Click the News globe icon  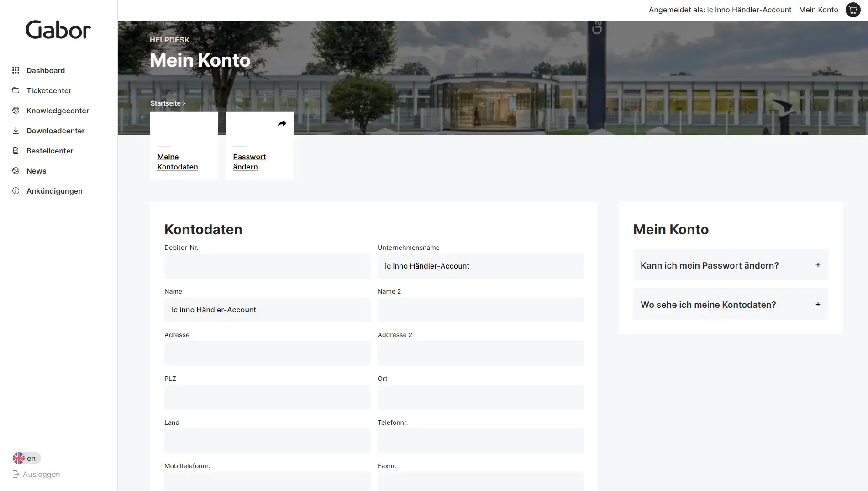point(16,171)
